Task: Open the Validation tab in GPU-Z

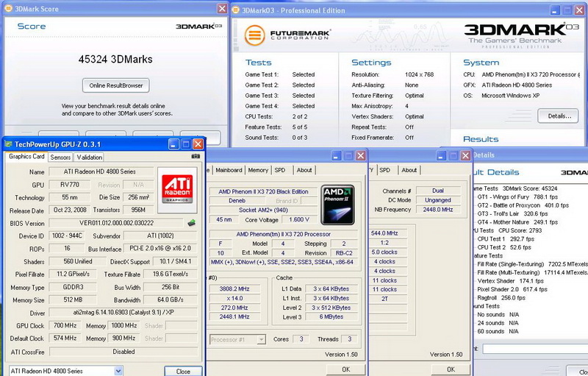Action: (89, 157)
